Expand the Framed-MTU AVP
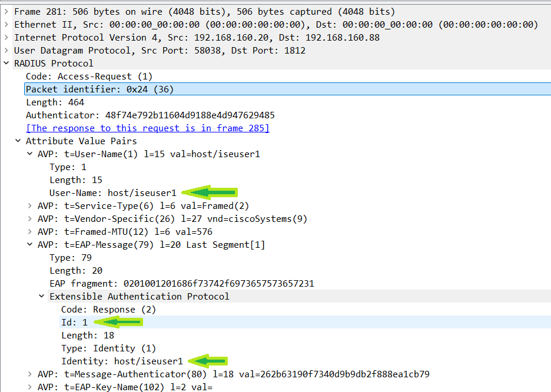Viewport: 551px width, 392px height. pos(30,232)
